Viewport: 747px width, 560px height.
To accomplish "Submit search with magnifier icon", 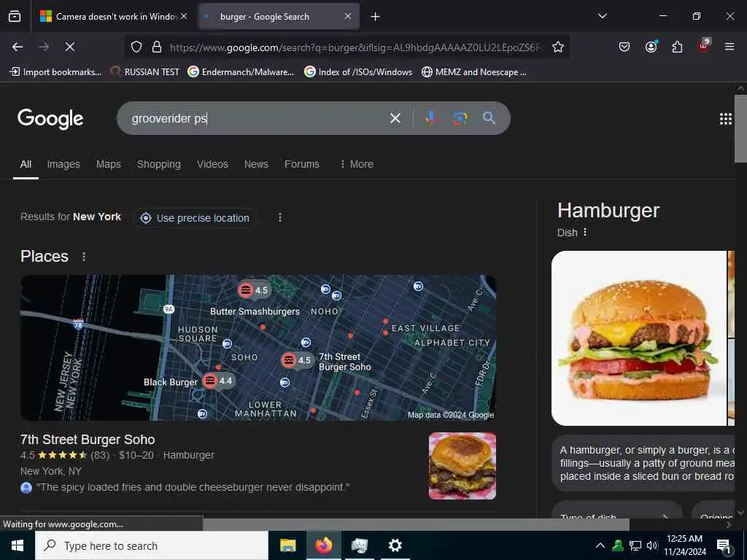I will coord(489,117).
